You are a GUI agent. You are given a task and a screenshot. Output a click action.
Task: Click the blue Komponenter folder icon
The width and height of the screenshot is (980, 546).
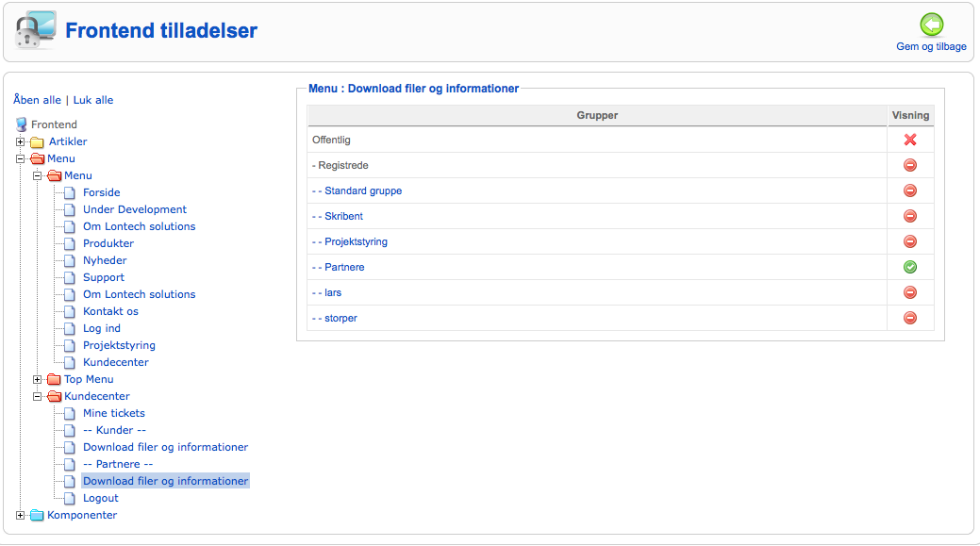click(x=37, y=516)
